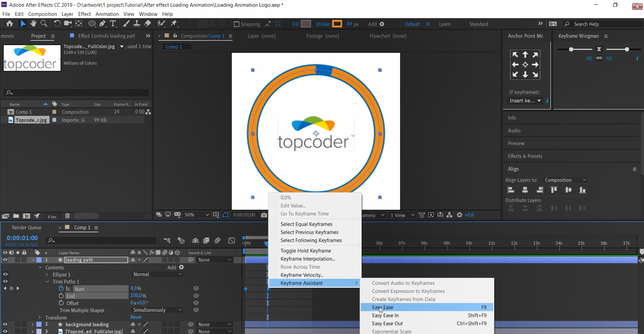Click the center anchor point button
Screen dimensions: 644x334
click(x=525, y=65)
